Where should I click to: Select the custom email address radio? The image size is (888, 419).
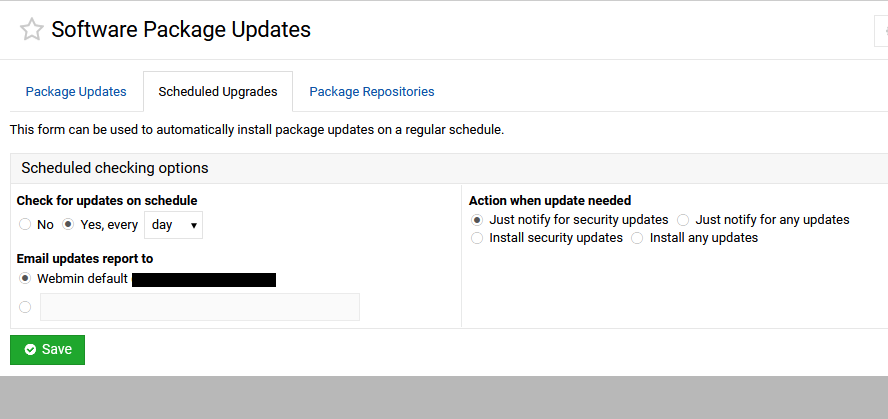25,307
